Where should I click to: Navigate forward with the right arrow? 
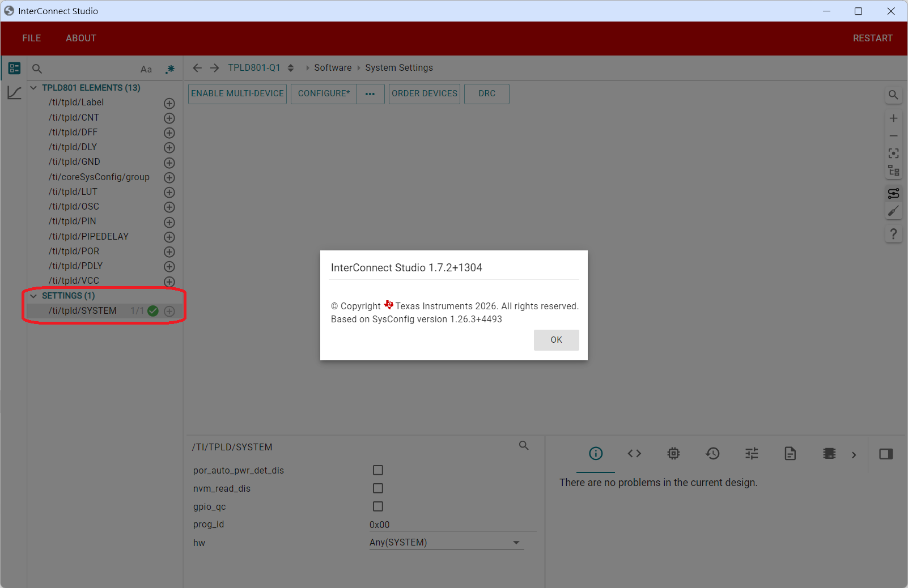tap(214, 68)
